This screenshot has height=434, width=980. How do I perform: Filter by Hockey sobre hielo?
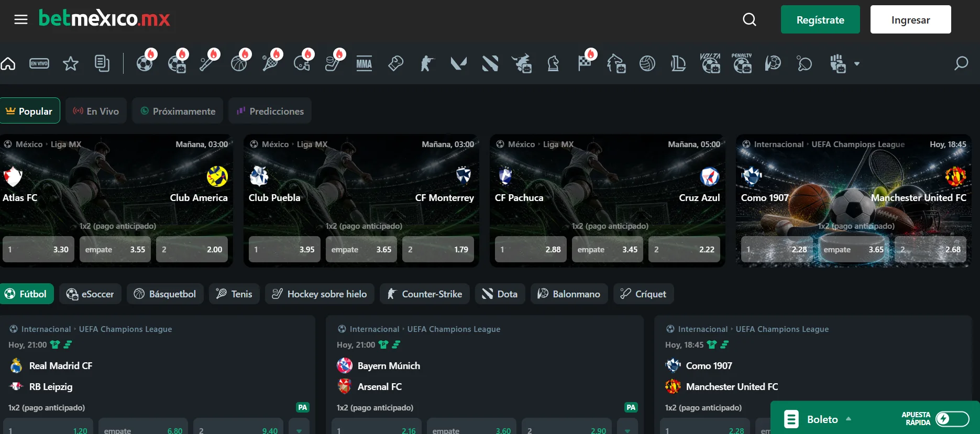click(x=320, y=294)
